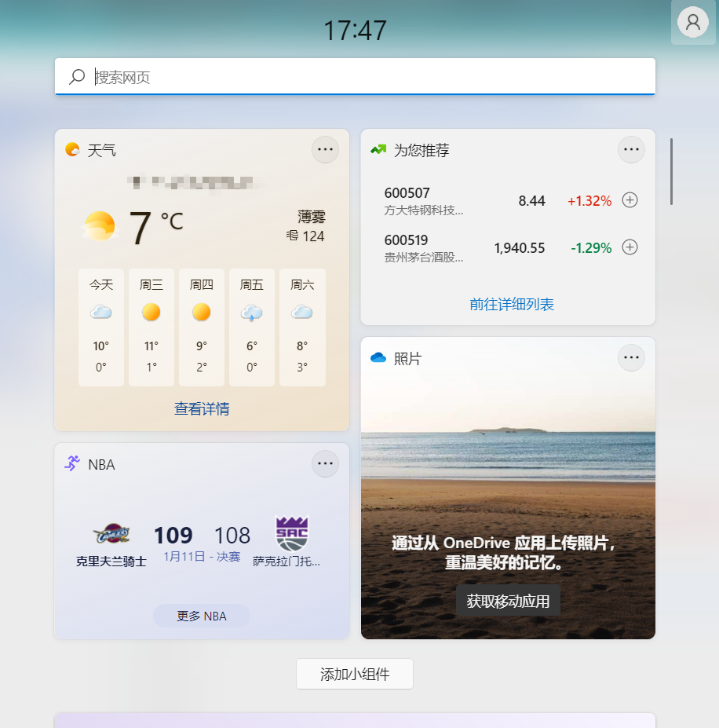Screen dimensions: 719x728
Task: Click the current weather sun-cloud icon
Action: [x=99, y=226]
